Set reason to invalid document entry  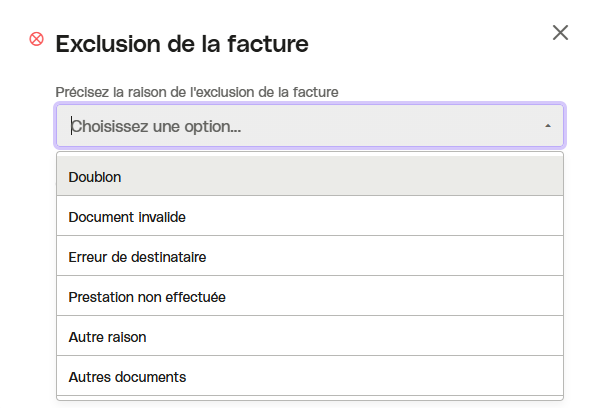(x=309, y=217)
